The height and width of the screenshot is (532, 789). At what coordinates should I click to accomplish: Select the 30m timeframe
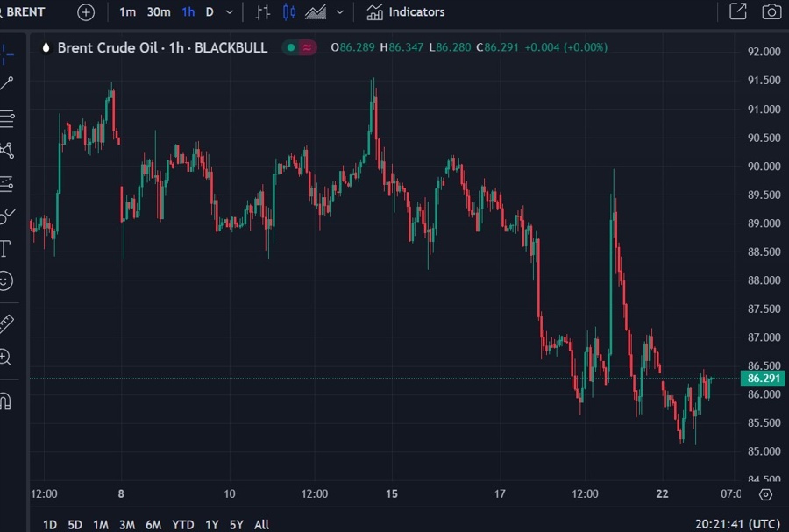[x=159, y=12]
